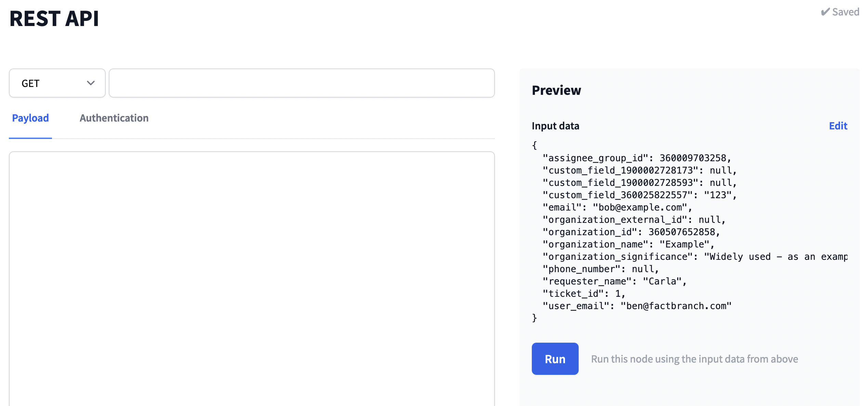Select the user_email value ben@factbranch.com

(x=675, y=306)
